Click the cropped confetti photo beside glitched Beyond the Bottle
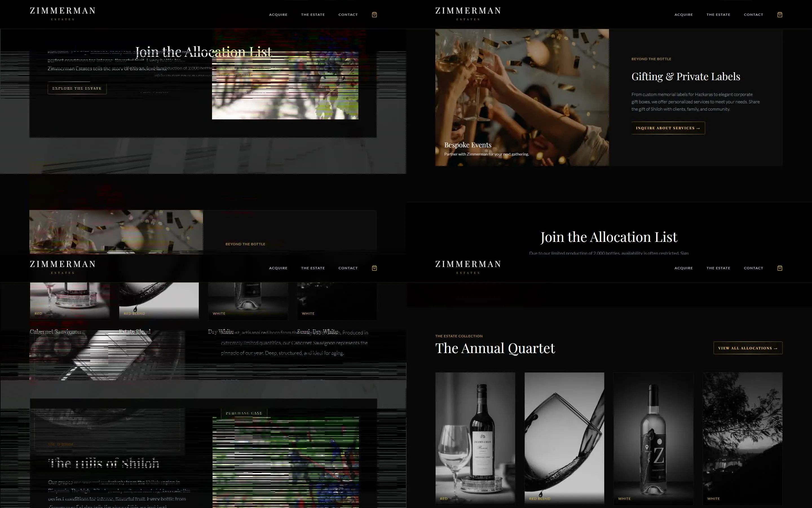This screenshot has height=508, width=812. [116, 232]
